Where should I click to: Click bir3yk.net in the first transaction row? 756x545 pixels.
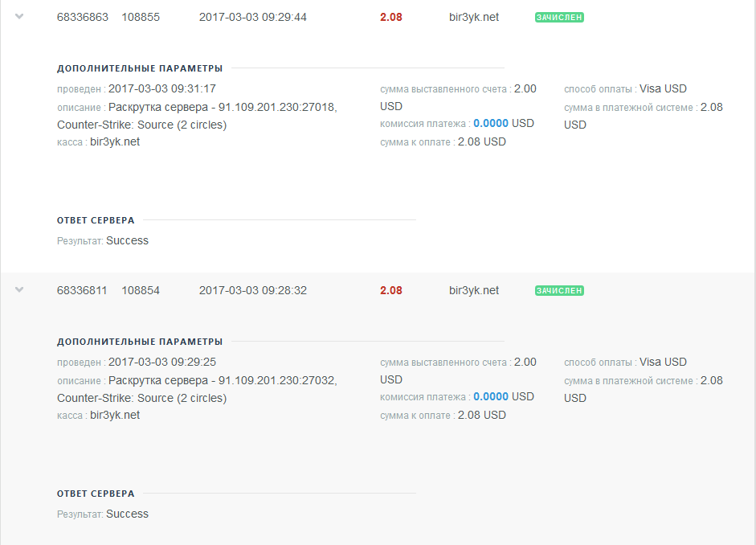click(x=474, y=17)
